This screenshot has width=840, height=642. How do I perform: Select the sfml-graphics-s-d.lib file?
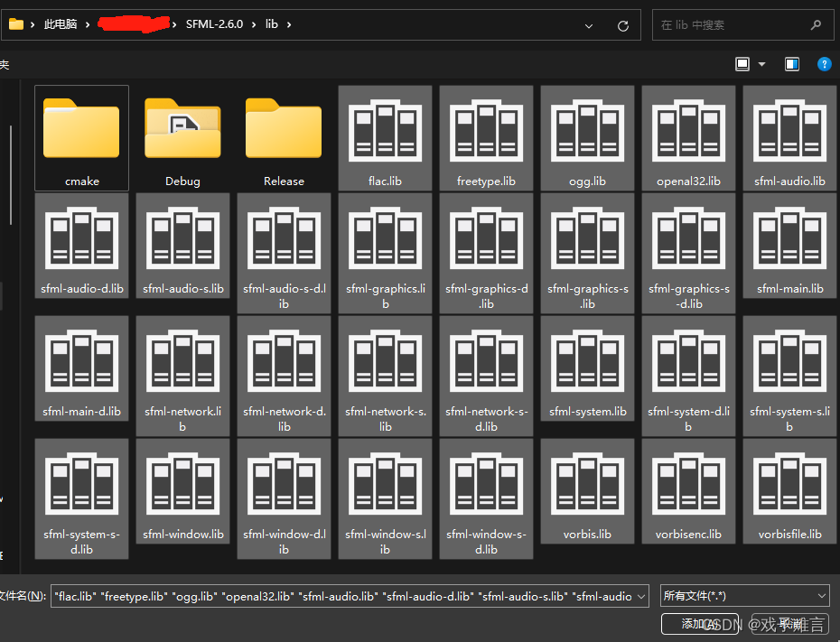point(688,253)
